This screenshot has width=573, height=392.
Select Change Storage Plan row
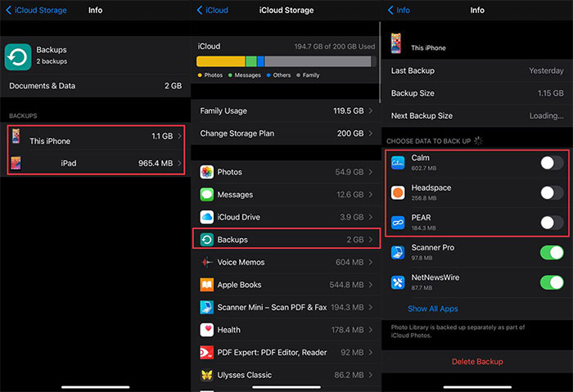tap(286, 133)
